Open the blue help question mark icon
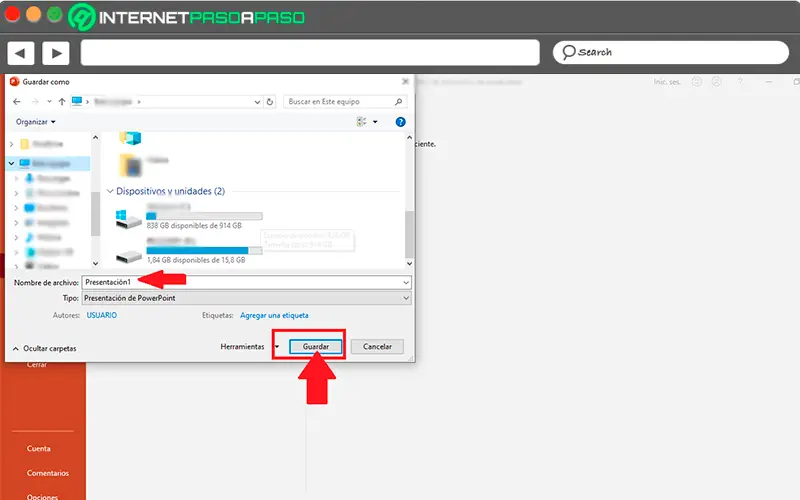The height and width of the screenshot is (500, 800). 401,122
